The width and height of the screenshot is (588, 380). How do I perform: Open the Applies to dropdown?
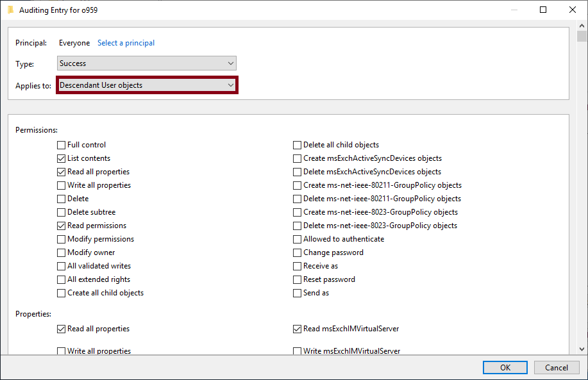[x=147, y=85]
